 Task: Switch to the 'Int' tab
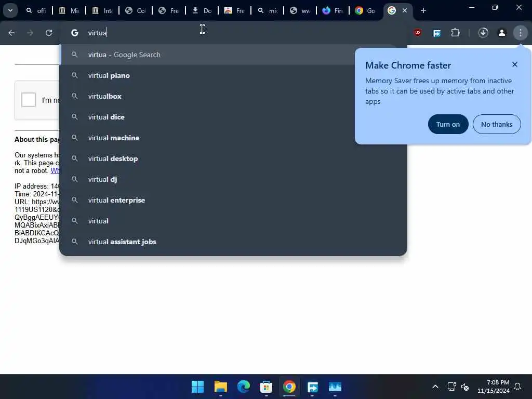point(102,10)
